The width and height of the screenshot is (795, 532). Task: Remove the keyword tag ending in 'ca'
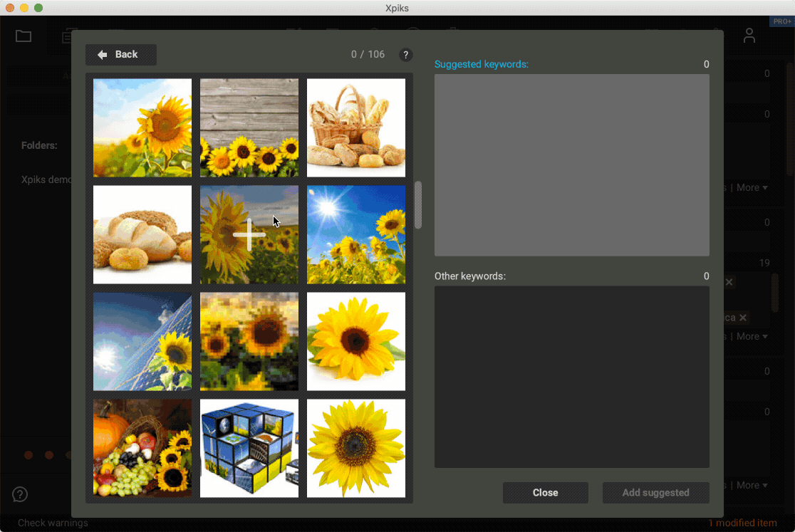[743, 318]
